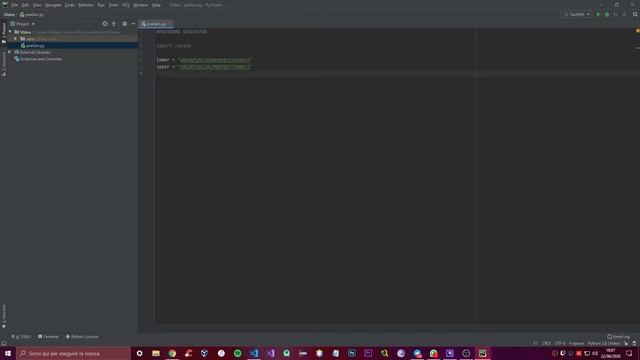Open Search Everywhere magnifier icon
The height and width of the screenshot is (360, 640).
click(635, 14)
